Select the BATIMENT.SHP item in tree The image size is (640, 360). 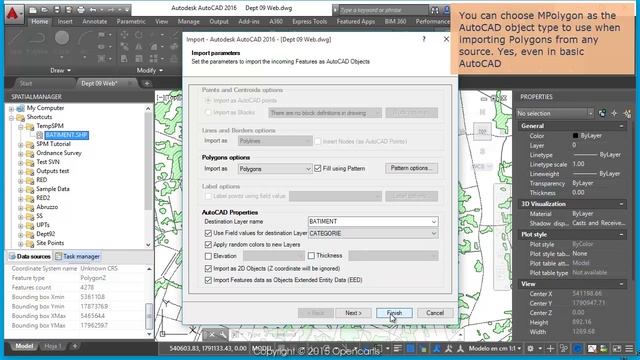click(67, 135)
